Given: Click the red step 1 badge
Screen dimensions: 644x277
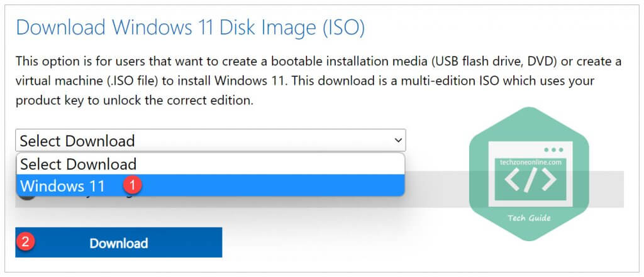Looking at the screenshot, I should point(132,185).
